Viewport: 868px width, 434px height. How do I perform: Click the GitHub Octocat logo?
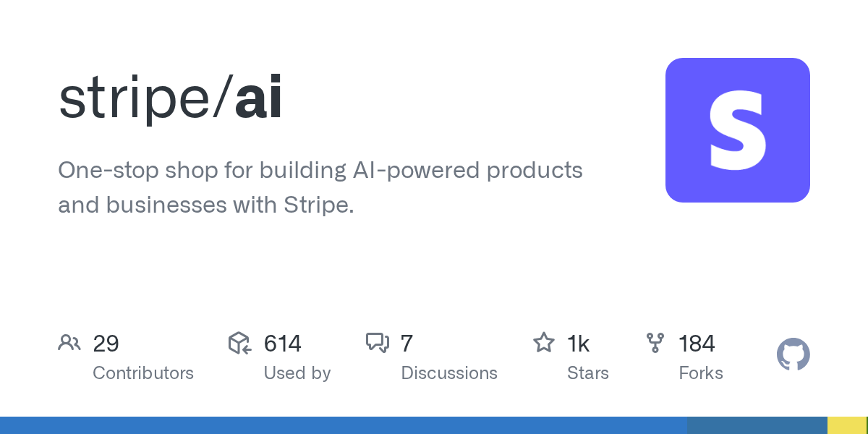(793, 354)
